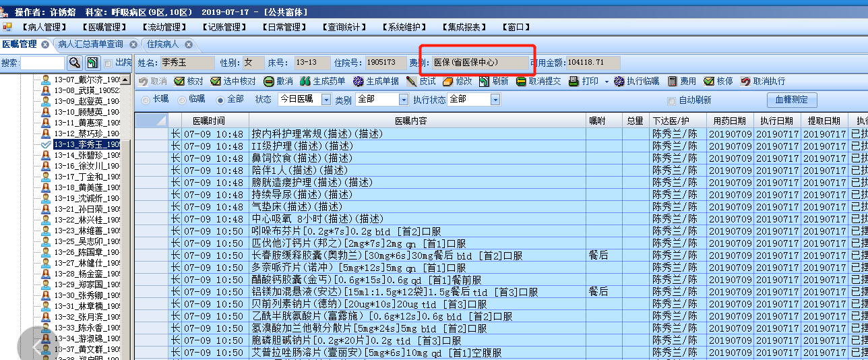Click the 撤消 revoke toolbar icon
Image resolution: width=868 pixels, height=360 pixels.
pos(268,82)
